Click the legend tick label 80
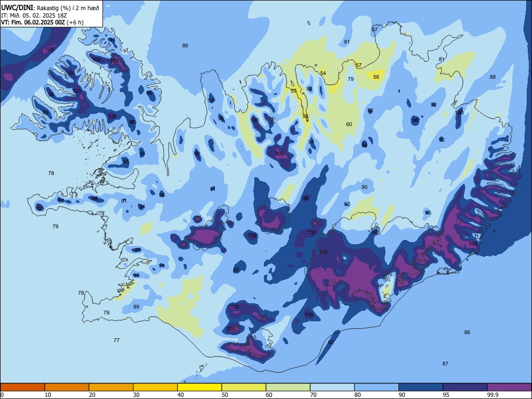The width and height of the screenshot is (532, 399). tap(358, 395)
